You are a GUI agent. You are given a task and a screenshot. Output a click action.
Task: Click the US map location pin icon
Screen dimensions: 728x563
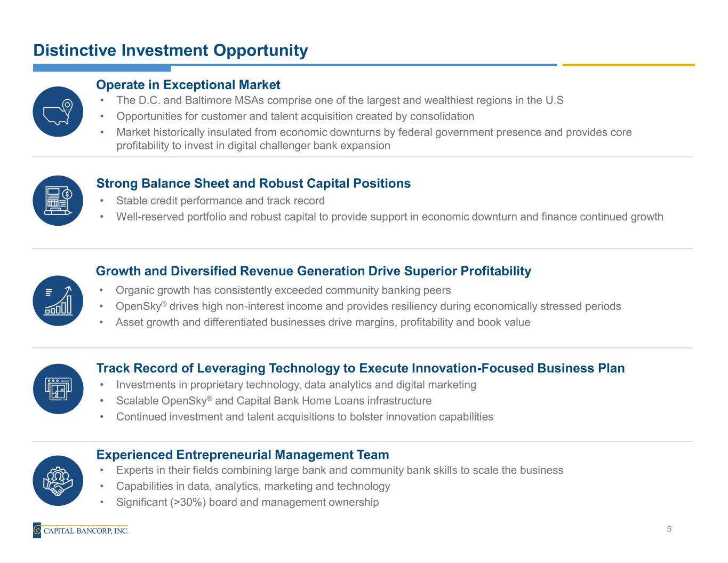(x=58, y=112)
